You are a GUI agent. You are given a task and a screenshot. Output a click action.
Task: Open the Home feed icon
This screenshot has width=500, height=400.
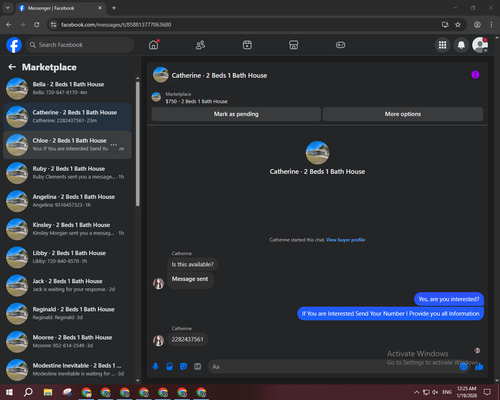[x=154, y=45]
